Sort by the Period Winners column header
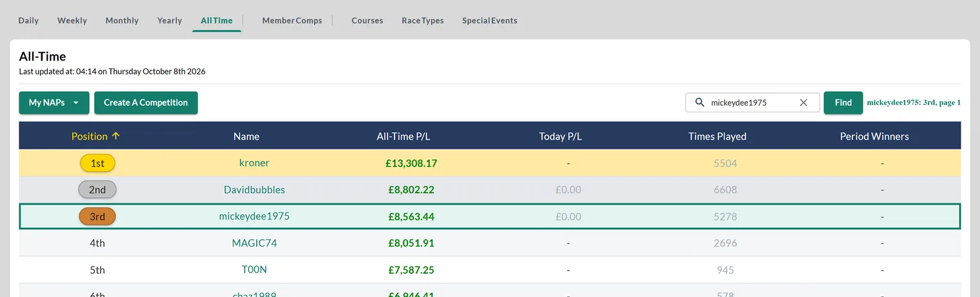 click(874, 136)
